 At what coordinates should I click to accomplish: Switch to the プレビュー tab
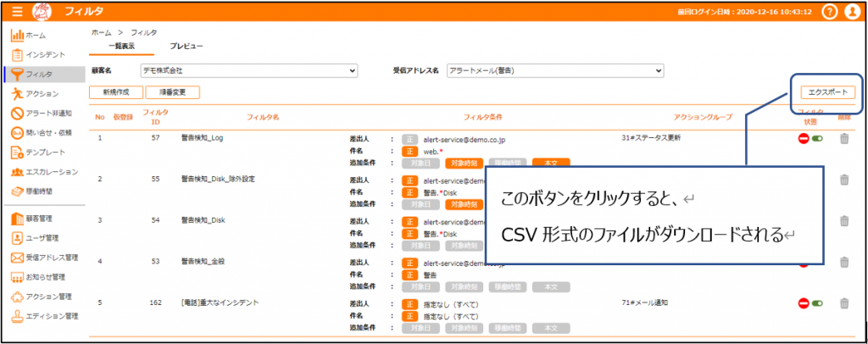[186, 45]
